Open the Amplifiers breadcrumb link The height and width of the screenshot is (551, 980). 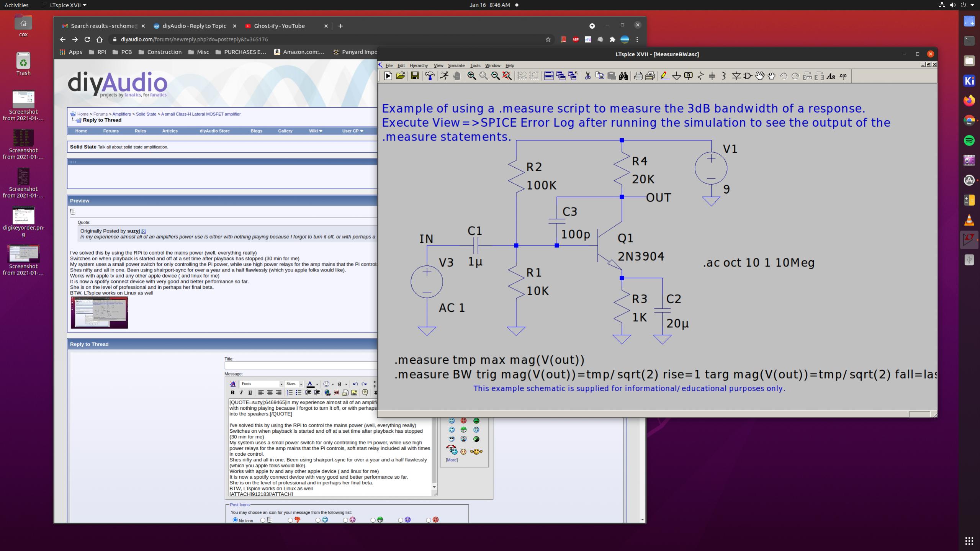point(121,114)
